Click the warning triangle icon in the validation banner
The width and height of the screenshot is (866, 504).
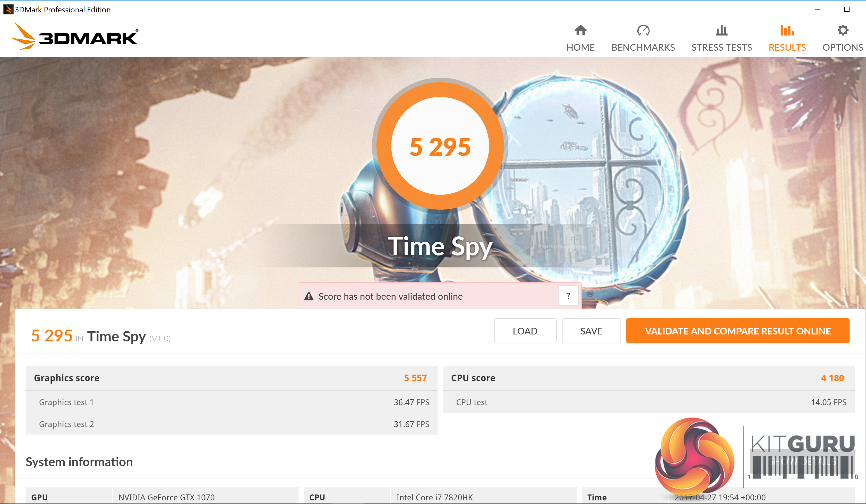[309, 296]
